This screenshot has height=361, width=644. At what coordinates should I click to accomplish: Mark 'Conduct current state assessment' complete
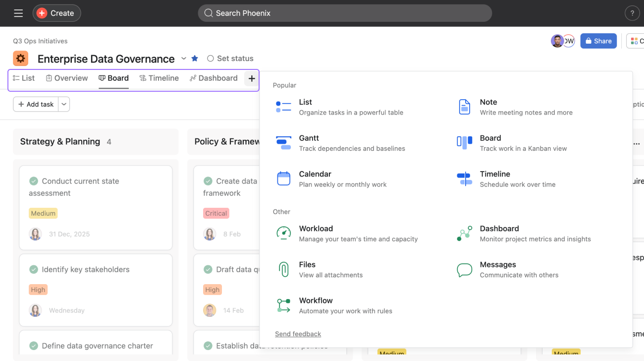(x=34, y=181)
